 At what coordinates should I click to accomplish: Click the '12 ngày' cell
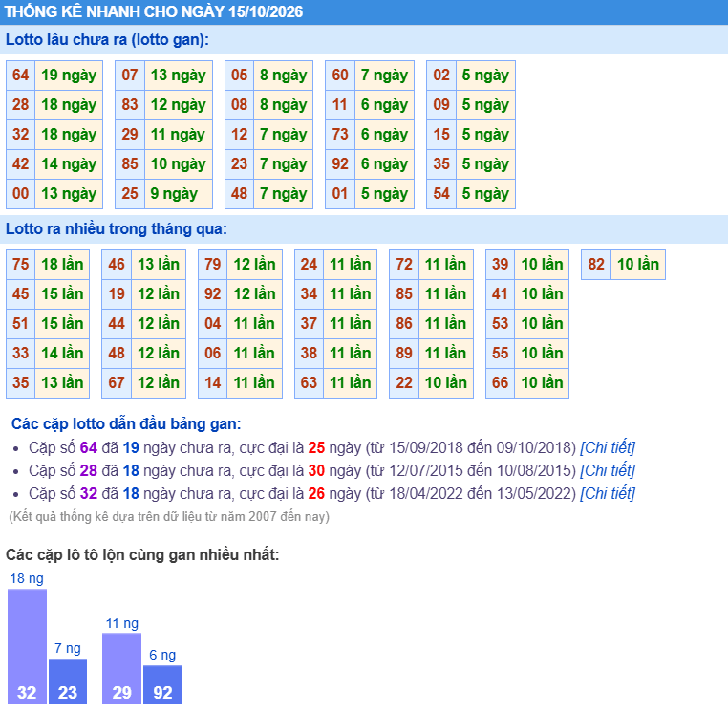click(179, 105)
